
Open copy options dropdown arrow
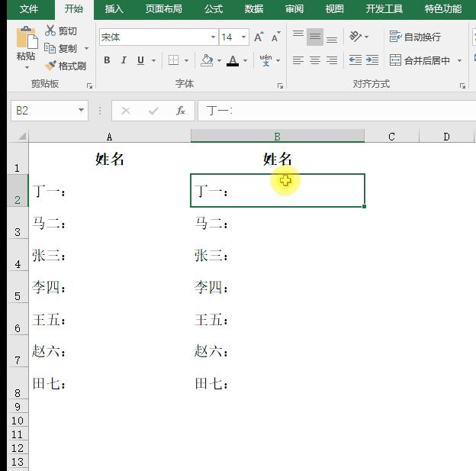[x=86, y=48]
